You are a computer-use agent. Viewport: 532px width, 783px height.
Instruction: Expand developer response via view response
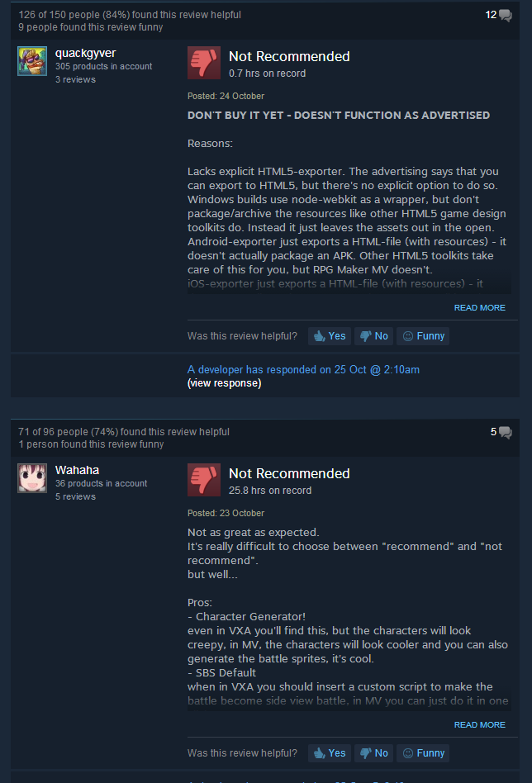coord(225,383)
